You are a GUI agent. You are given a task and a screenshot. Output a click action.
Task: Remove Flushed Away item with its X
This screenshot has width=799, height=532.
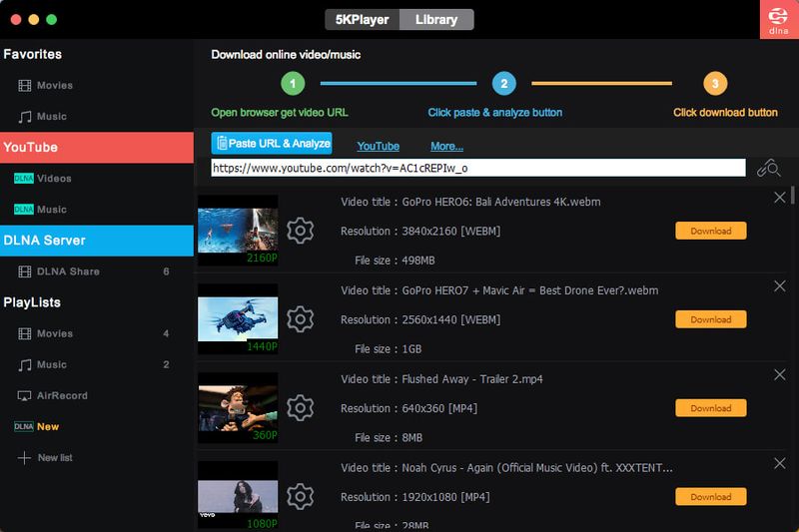[x=780, y=374]
